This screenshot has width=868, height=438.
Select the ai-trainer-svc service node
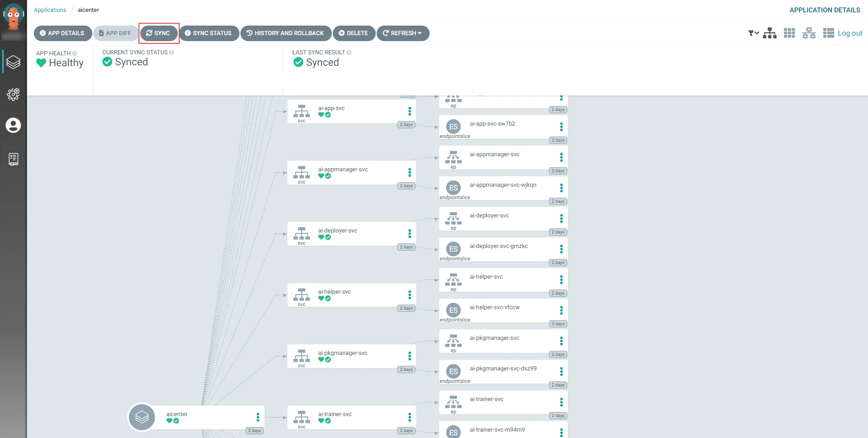[351, 417]
